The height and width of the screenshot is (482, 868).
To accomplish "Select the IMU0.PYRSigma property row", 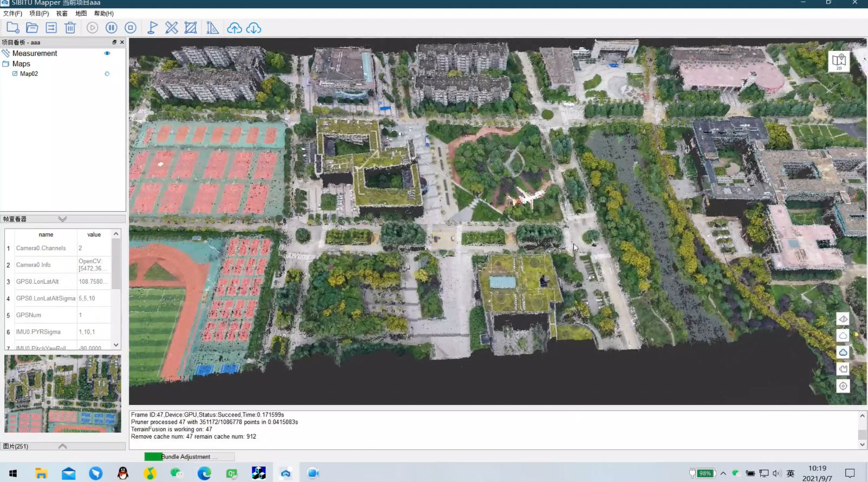I will (x=58, y=332).
